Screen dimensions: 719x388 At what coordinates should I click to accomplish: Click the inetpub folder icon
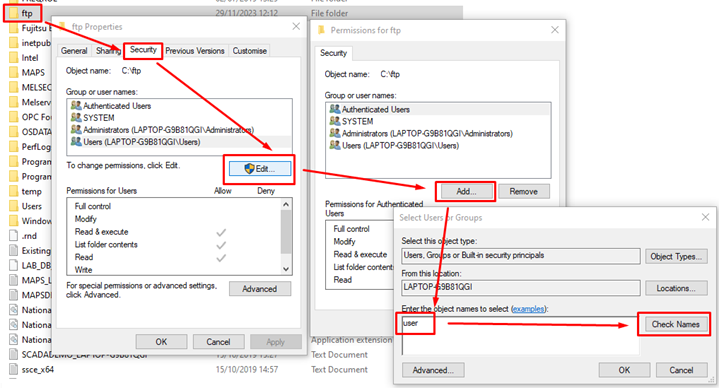tap(14, 43)
